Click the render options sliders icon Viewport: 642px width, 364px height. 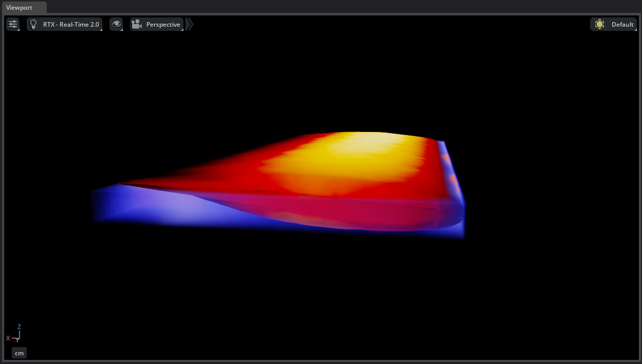click(x=12, y=24)
